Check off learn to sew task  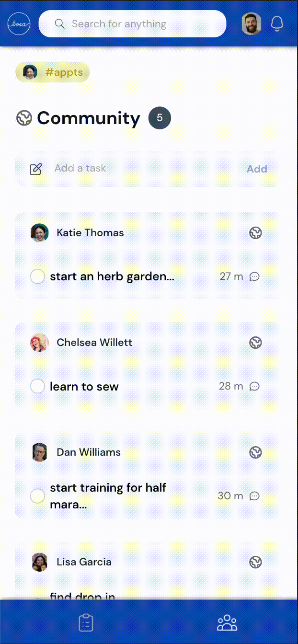(37, 386)
